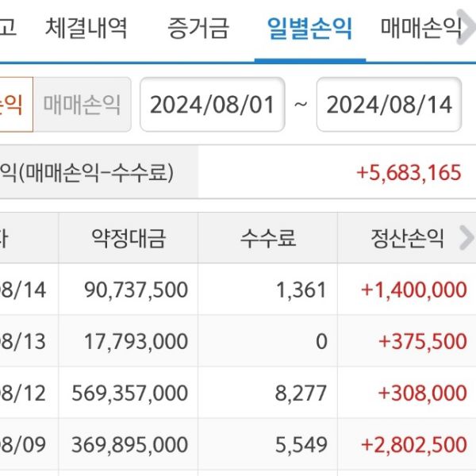Viewport: 476px width, 476px height.
Task: Select the orange-outlined 손익 segment button
Action: [x=14, y=104]
